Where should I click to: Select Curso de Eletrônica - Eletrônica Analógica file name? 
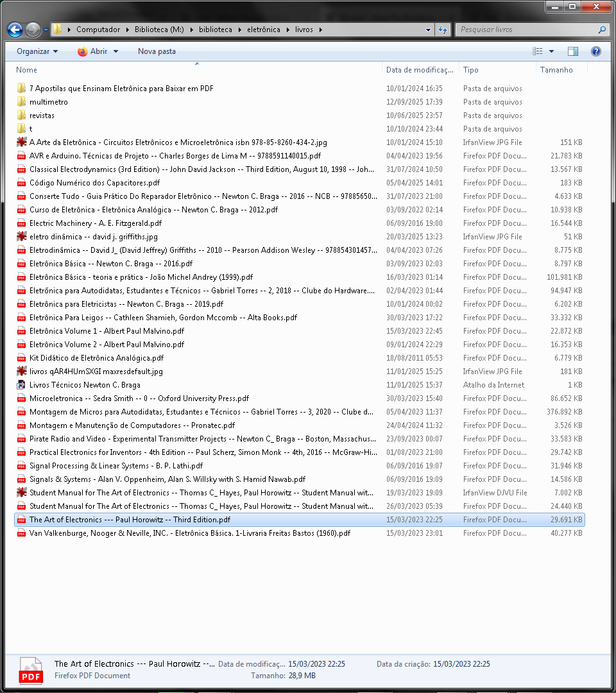pyautogui.click(x=153, y=209)
